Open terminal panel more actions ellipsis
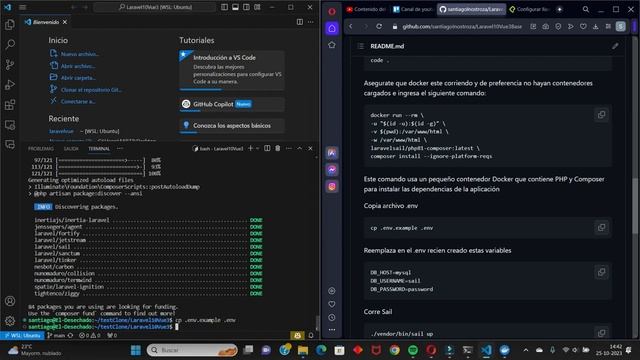 pos(289,148)
